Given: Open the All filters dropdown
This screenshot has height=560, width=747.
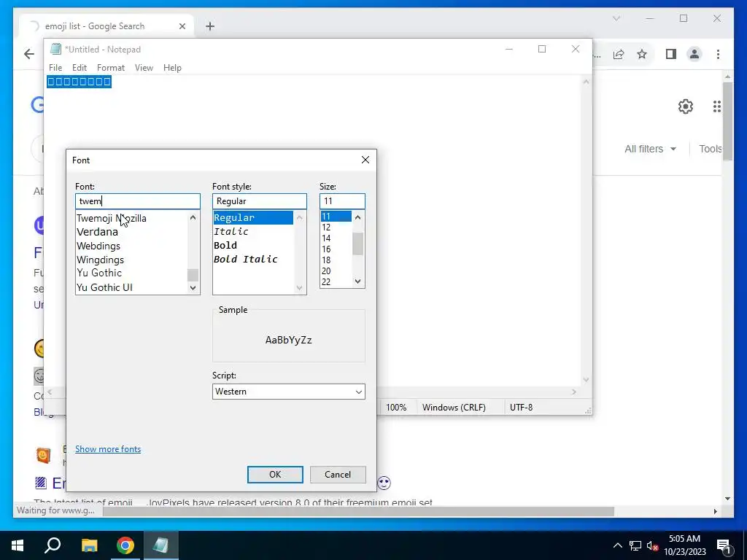Looking at the screenshot, I should (x=650, y=149).
